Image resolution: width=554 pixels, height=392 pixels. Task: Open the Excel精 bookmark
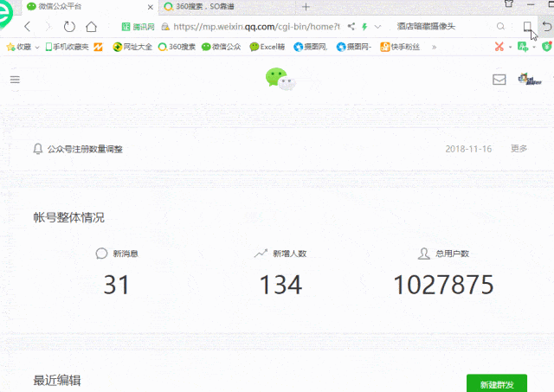(267, 47)
